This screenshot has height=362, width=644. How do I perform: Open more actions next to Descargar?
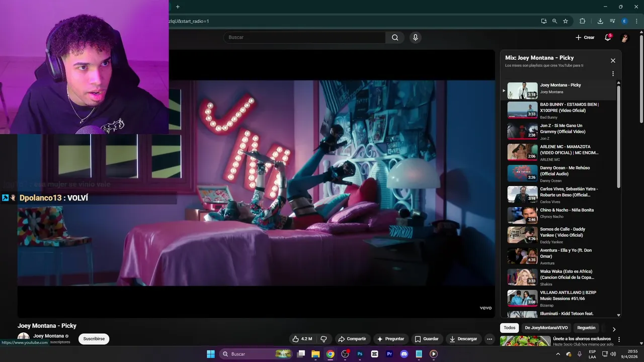coord(490,339)
